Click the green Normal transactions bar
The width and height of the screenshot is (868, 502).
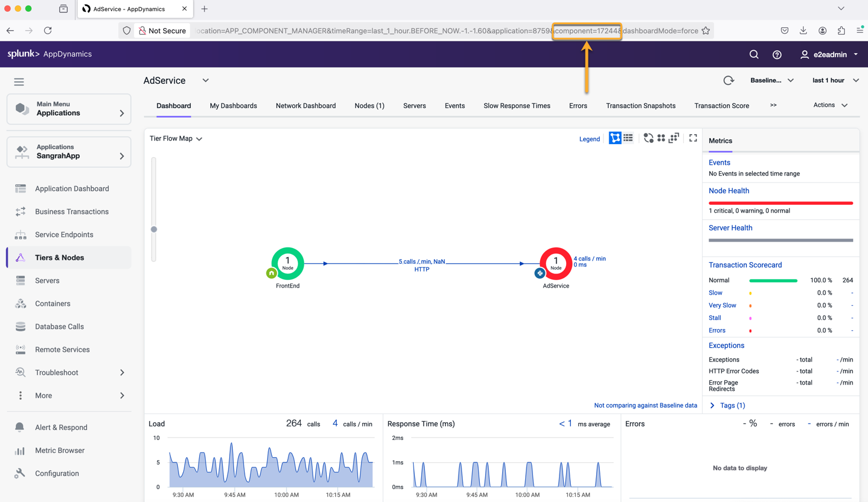[773, 281]
